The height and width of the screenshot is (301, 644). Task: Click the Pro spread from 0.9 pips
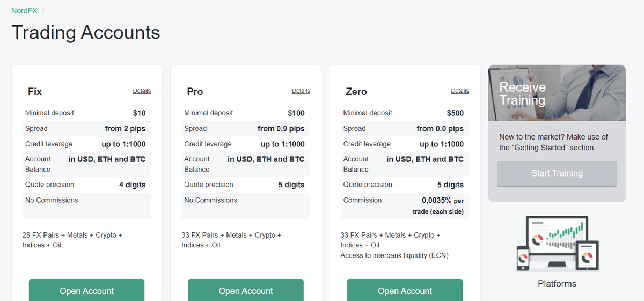[281, 128]
